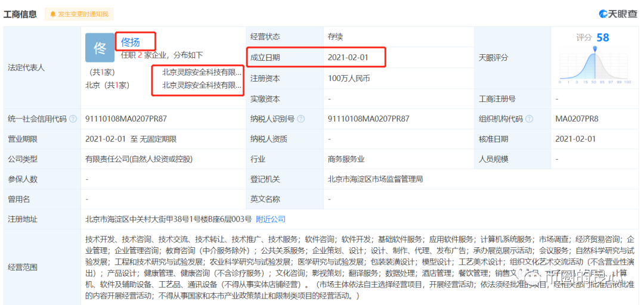The height and width of the screenshot is (305, 644).
Task: Click the organization code MA0207PR8
Action: (x=577, y=119)
